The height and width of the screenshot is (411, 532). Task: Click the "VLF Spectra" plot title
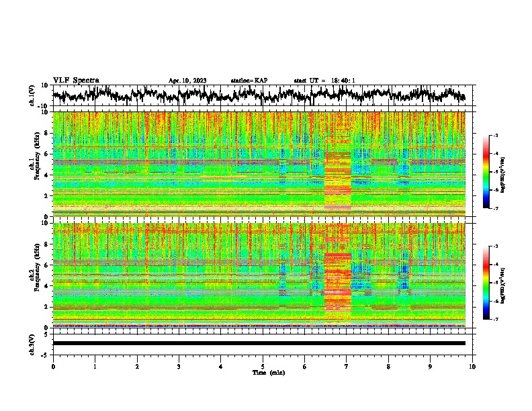(76, 81)
